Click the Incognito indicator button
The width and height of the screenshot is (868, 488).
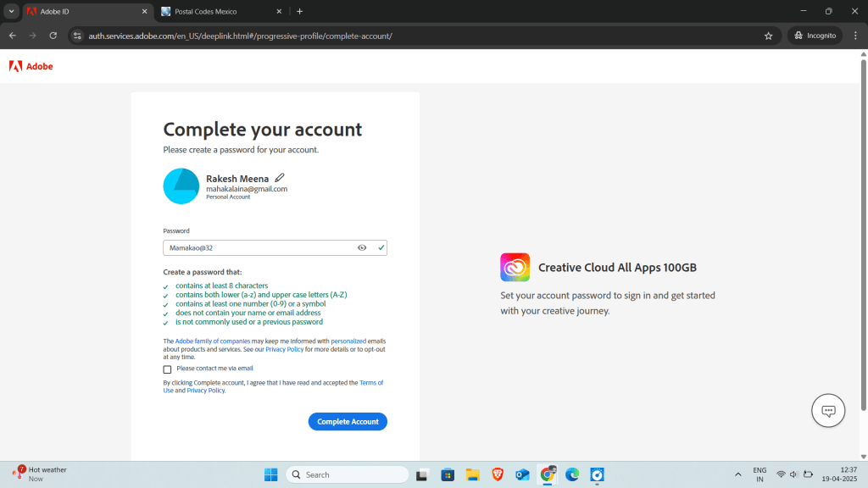tap(815, 36)
